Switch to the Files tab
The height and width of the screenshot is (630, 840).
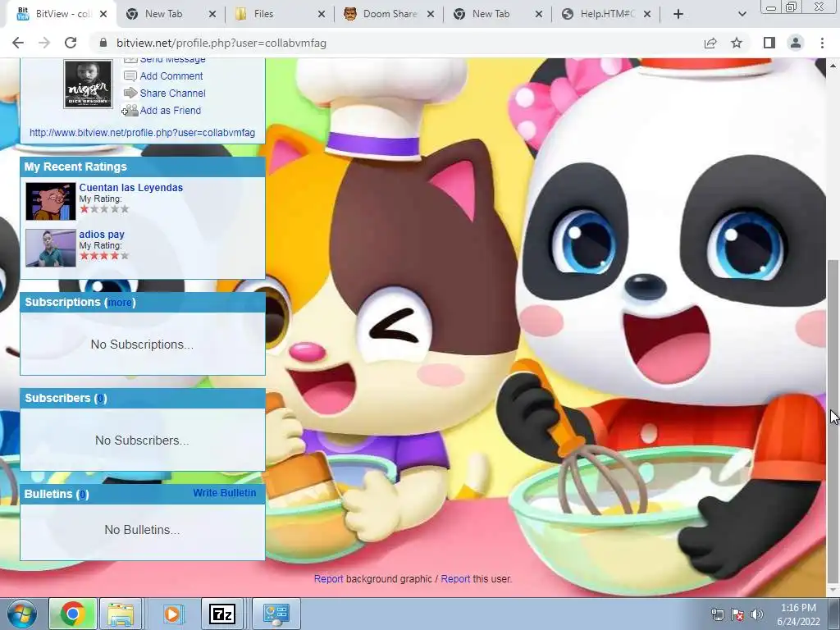coord(263,14)
